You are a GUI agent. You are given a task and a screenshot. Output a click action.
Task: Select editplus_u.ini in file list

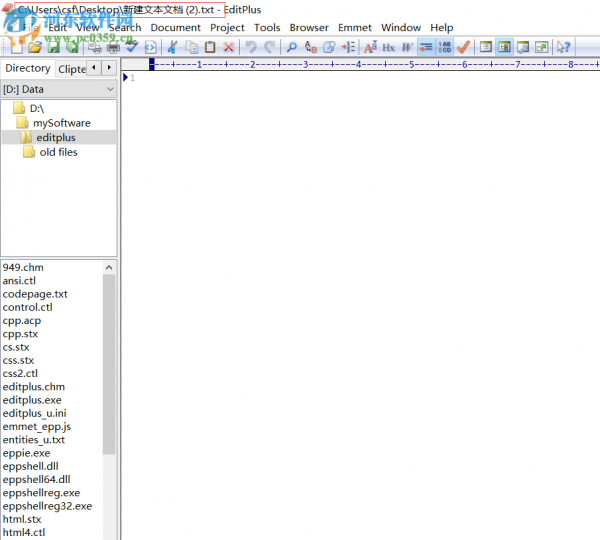pos(34,413)
